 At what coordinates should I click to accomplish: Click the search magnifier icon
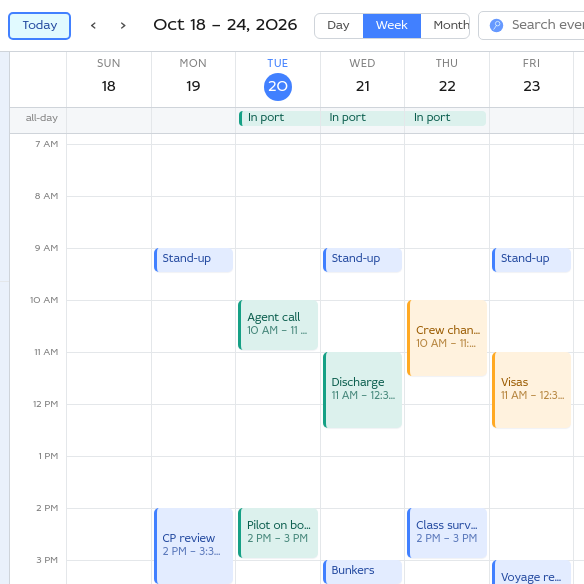click(496, 25)
